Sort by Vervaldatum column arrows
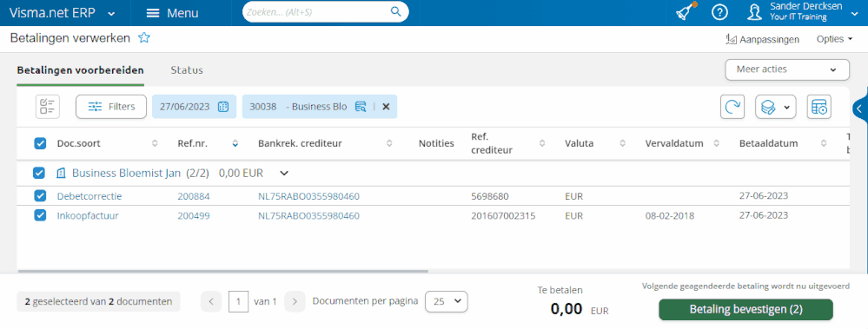Image resolution: width=868 pixels, height=329 pixels. (x=716, y=144)
